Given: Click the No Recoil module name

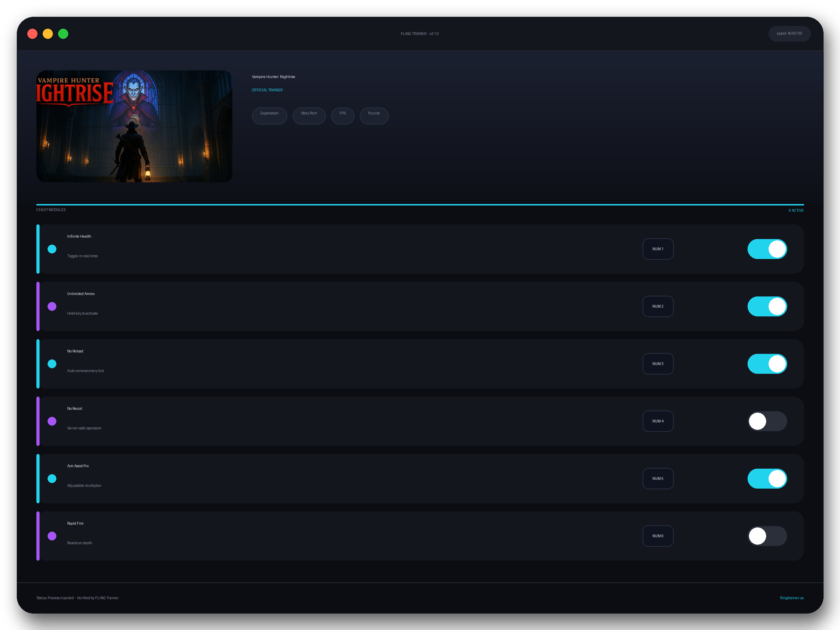Looking at the screenshot, I should click(75, 408).
